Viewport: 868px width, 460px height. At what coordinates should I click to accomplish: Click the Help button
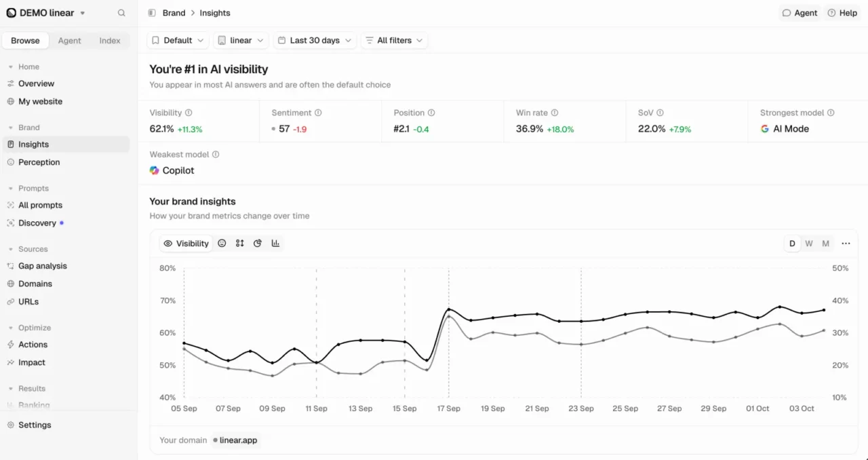(843, 13)
